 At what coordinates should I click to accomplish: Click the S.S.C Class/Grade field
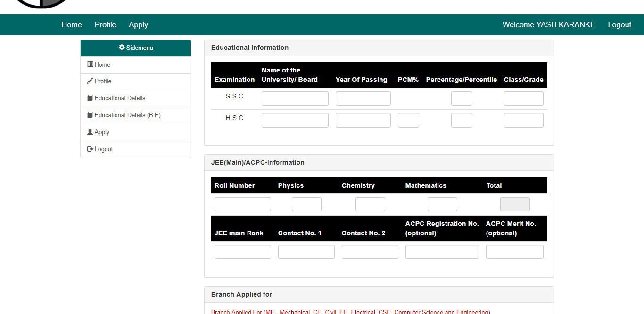[x=523, y=99]
